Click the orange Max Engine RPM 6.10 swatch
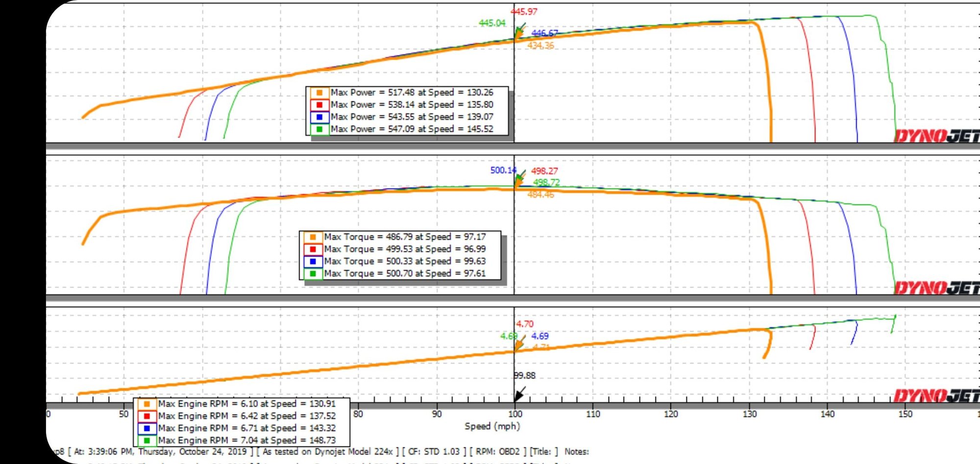Screen dimensions: 980x464 (x=147, y=404)
